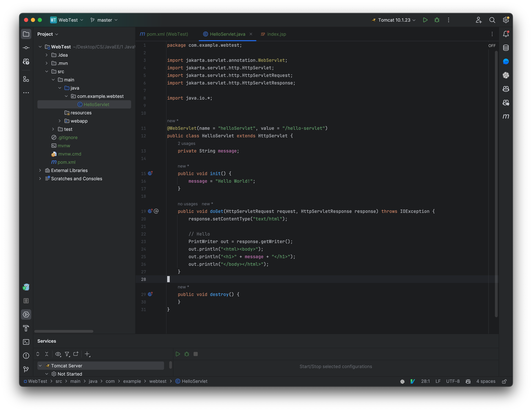Run selected service configuration
Image resolution: width=532 pixels, height=412 pixels.
point(178,354)
